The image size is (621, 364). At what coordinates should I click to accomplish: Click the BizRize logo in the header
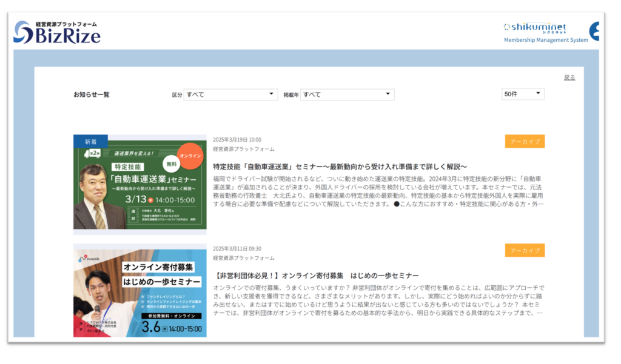tap(57, 33)
